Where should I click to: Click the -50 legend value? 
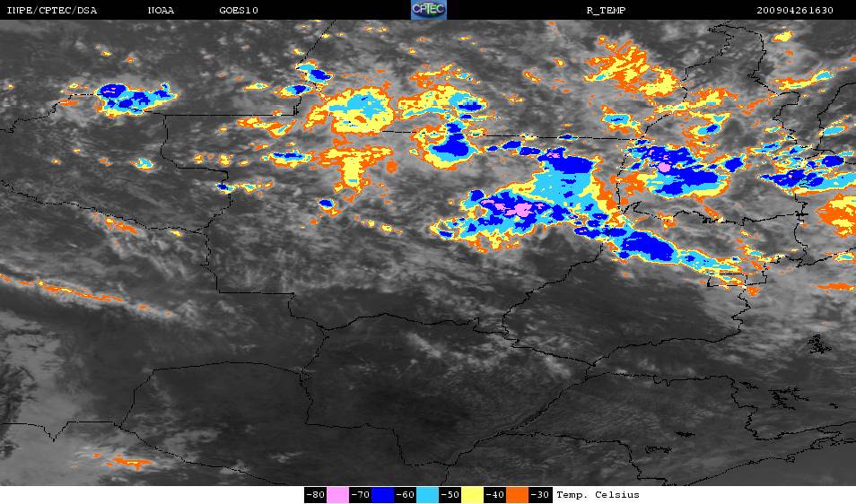[450, 495]
